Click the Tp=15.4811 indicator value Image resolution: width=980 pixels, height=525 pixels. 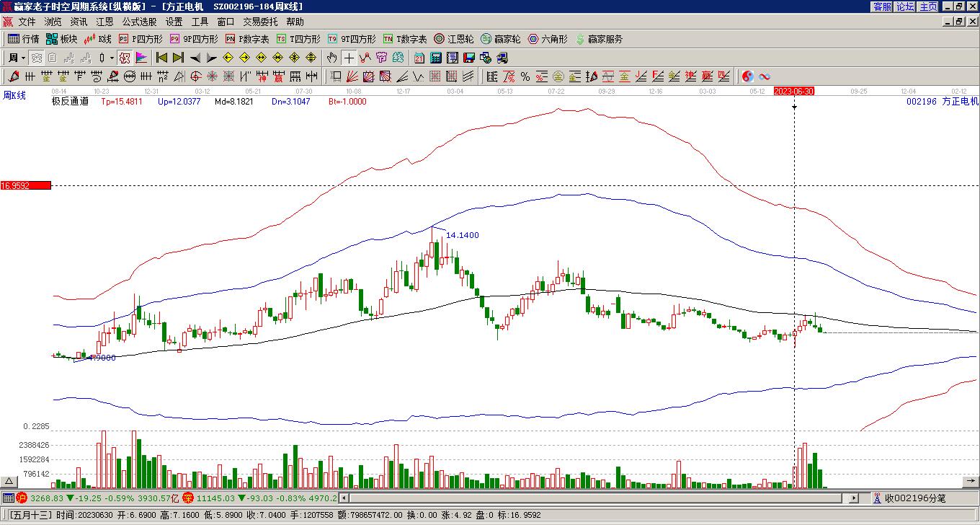click(x=122, y=102)
